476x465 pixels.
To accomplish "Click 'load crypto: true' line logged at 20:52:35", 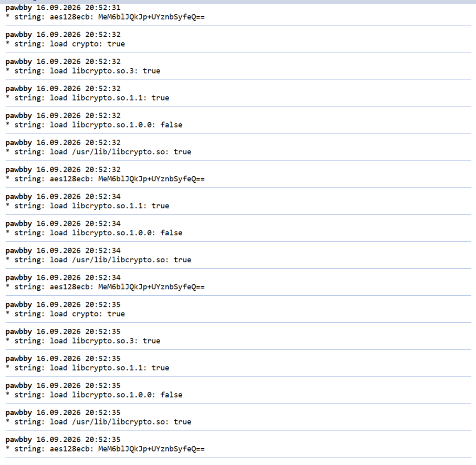I will [65, 314].
